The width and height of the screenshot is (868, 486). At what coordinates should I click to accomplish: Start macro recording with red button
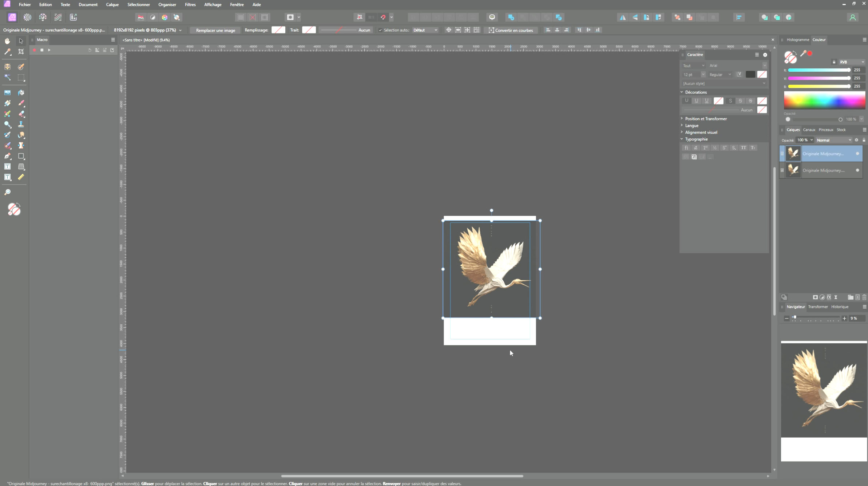(x=34, y=50)
